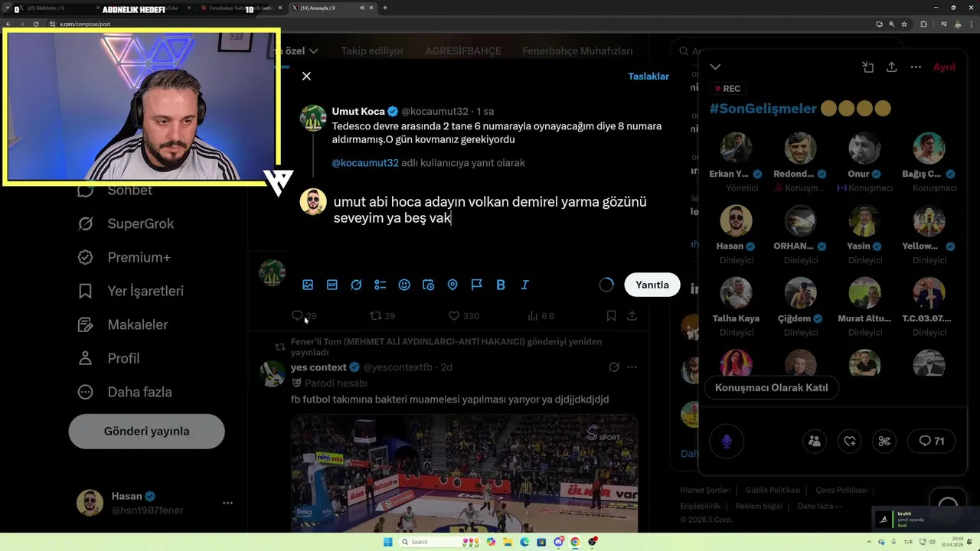980x551 pixels.
Task: Go to Premium+ page
Action: (x=124, y=257)
